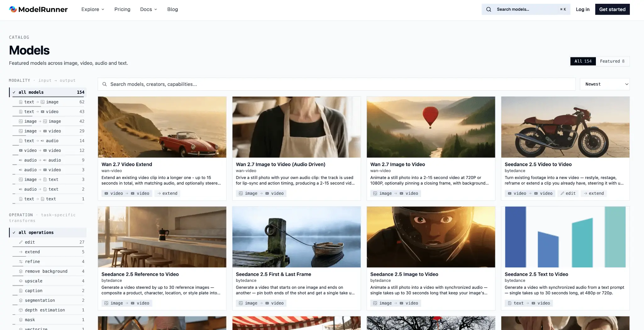Click the remove background layers icon
This screenshot has height=330, width=644.
click(21, 271)
